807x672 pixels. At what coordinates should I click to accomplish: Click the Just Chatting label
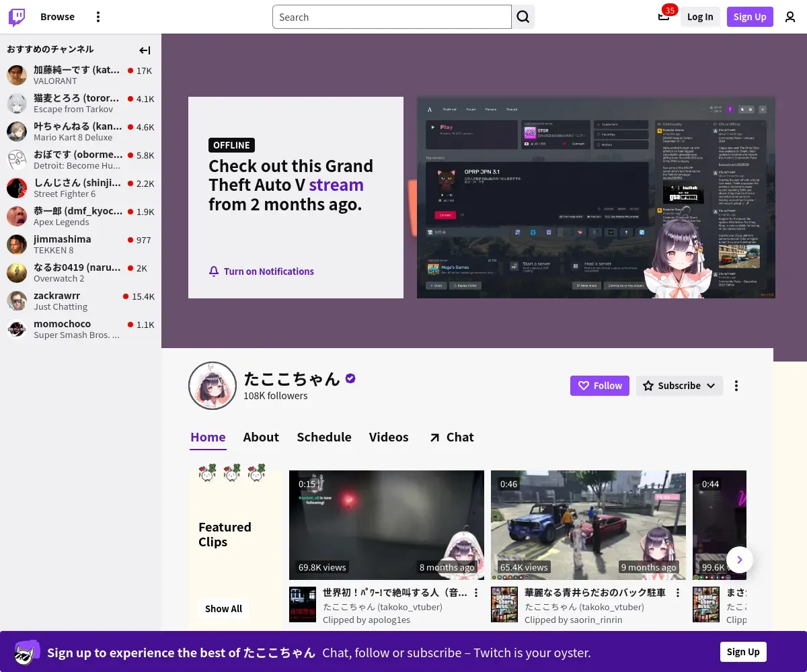[61, 306]
